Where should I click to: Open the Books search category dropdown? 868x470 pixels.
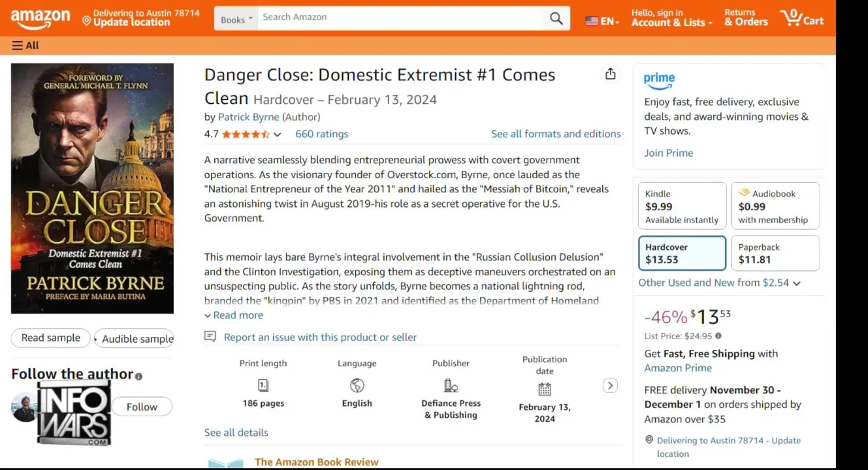point(236,19)
